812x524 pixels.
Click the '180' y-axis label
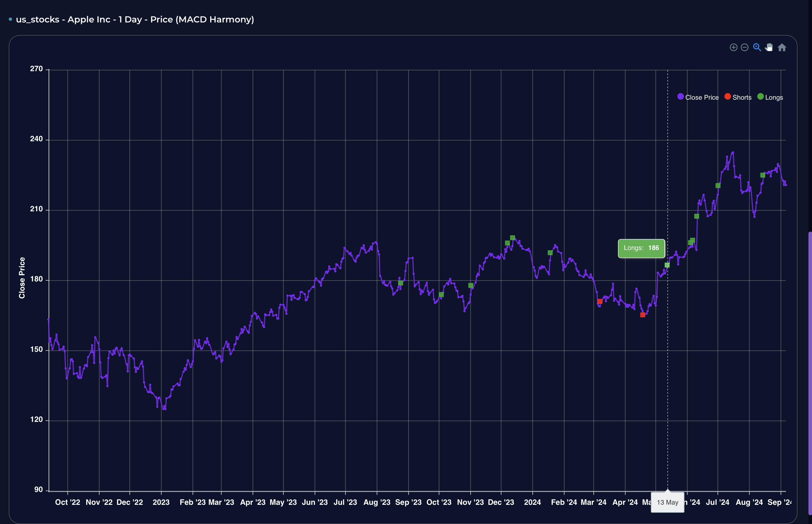[x=36, y=279]
